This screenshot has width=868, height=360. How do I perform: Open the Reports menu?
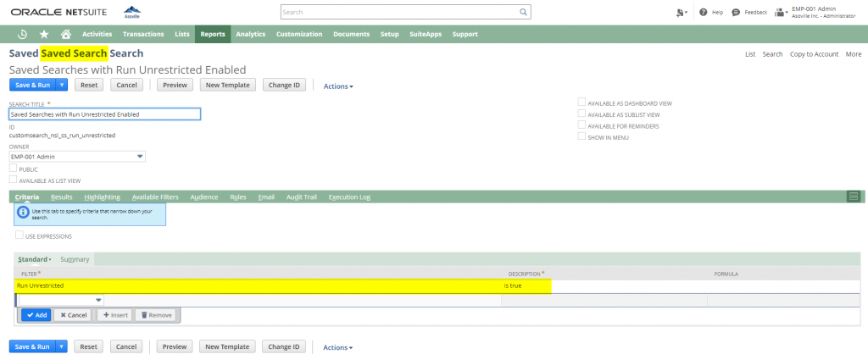point(213,34)
